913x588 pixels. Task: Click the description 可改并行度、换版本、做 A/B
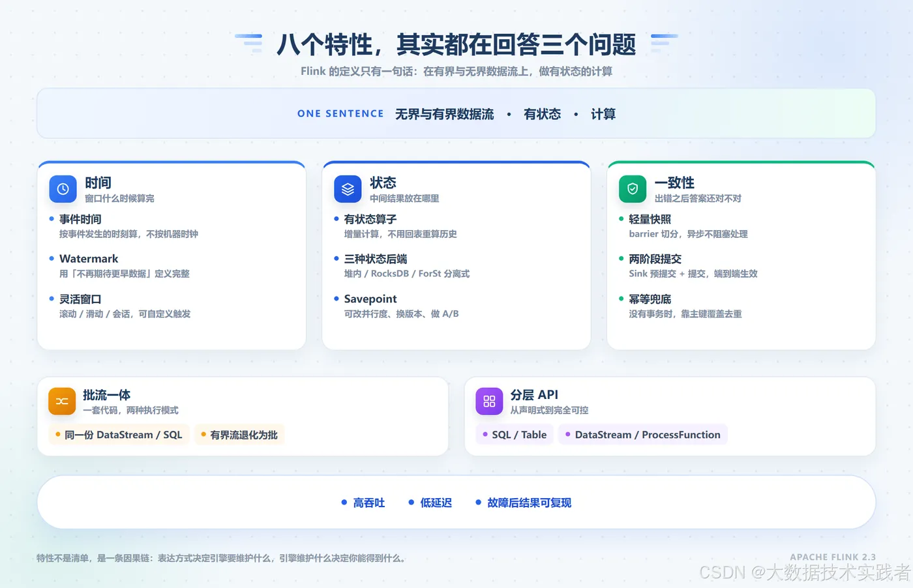coord(402,314)
